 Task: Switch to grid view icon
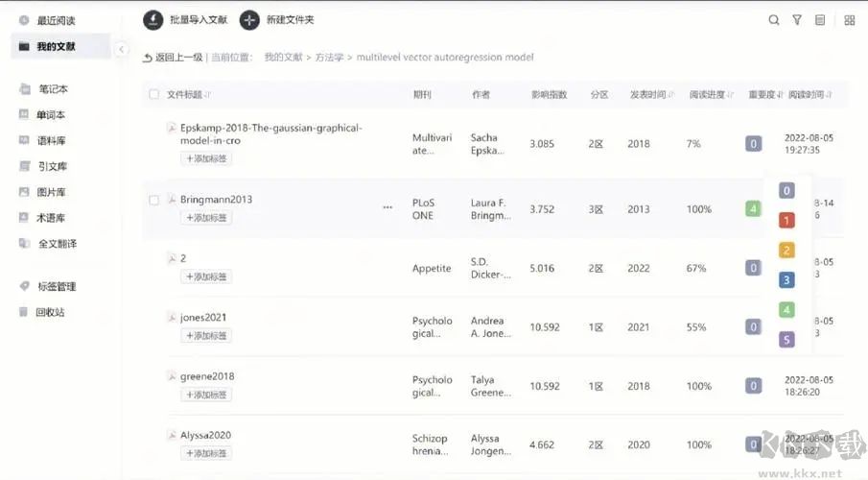(x=850, y=20)
